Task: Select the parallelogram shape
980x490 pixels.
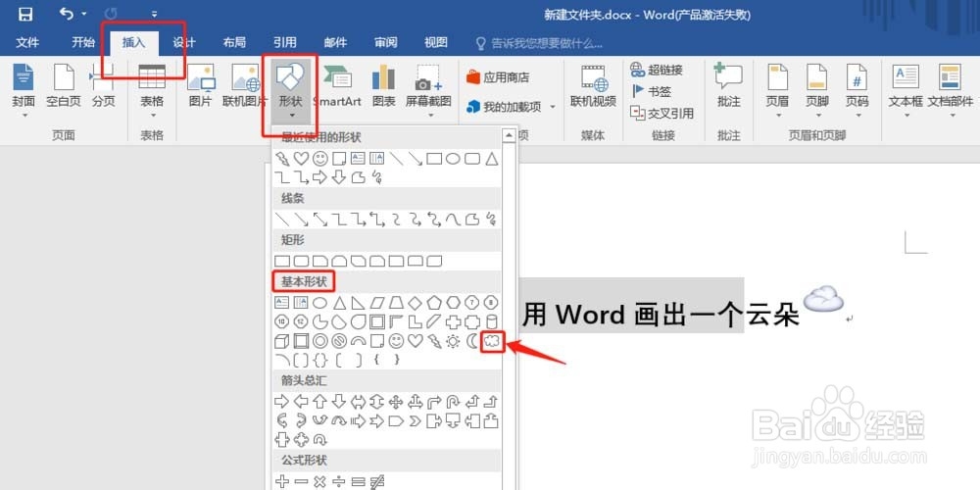Action: [377, 303]
